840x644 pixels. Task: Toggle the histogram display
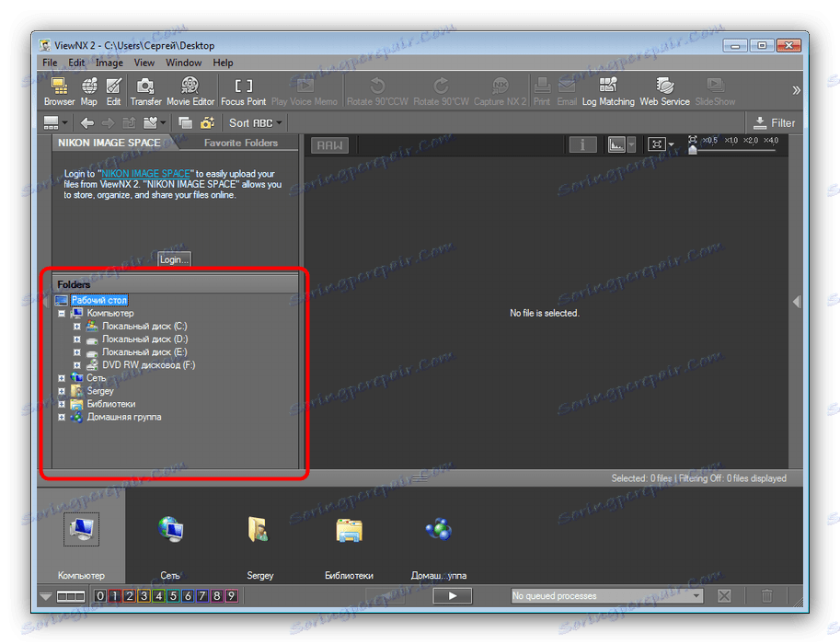point(616,144)
